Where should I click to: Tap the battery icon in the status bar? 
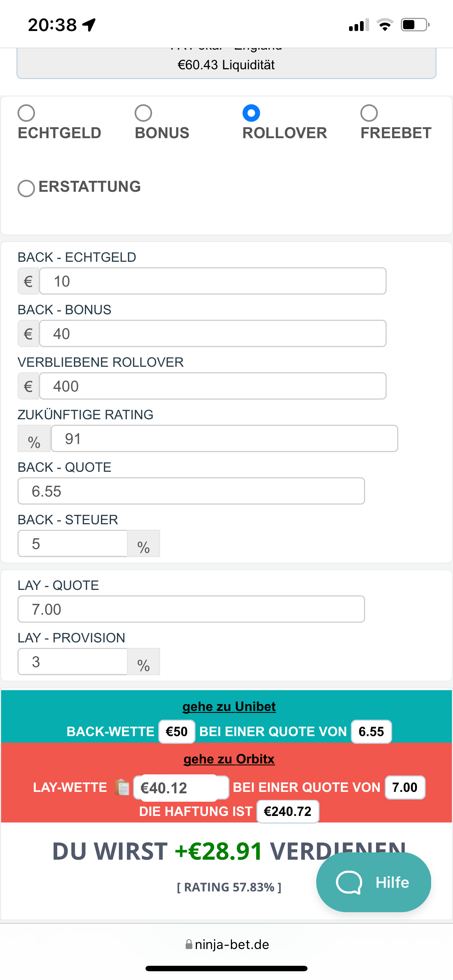pyautogui.click(x=415, y=25)
